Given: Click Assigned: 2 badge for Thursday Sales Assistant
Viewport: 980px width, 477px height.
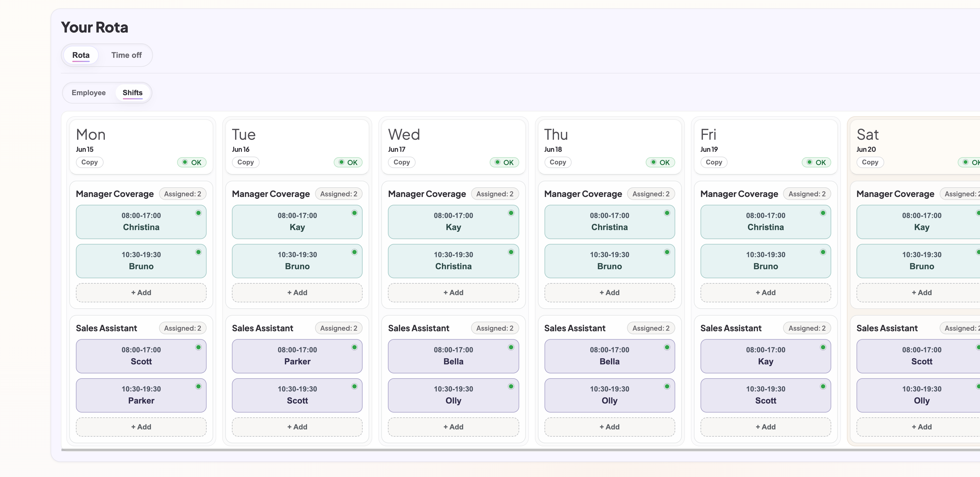Looking at the screenshot, I should pyautogui.click(x=651, y=328).
